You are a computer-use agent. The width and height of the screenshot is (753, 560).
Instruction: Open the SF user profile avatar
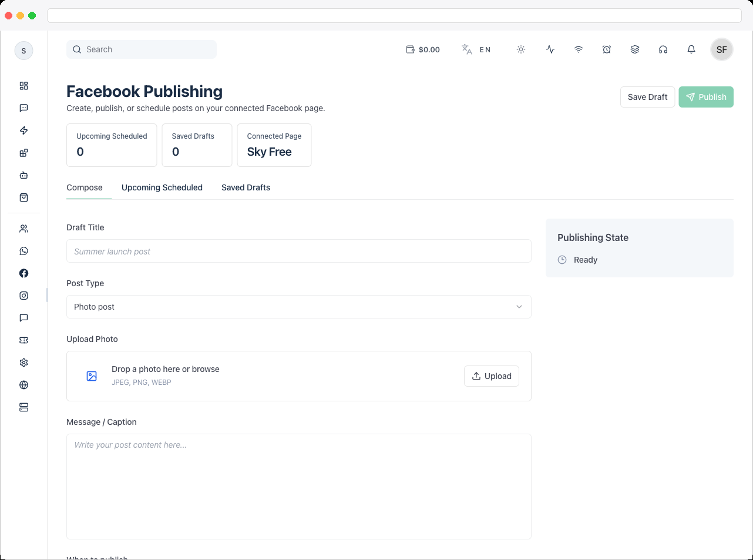[722, 49]
